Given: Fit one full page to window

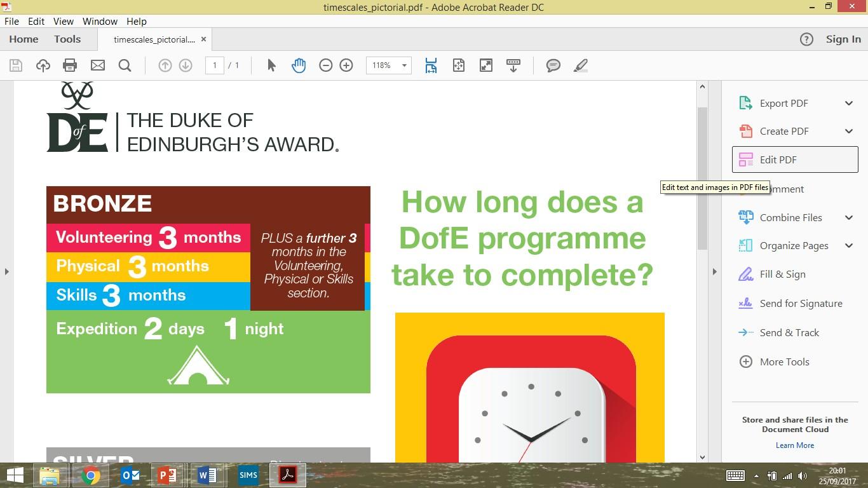Looking at the screenshot, I should tap(459, 65).
